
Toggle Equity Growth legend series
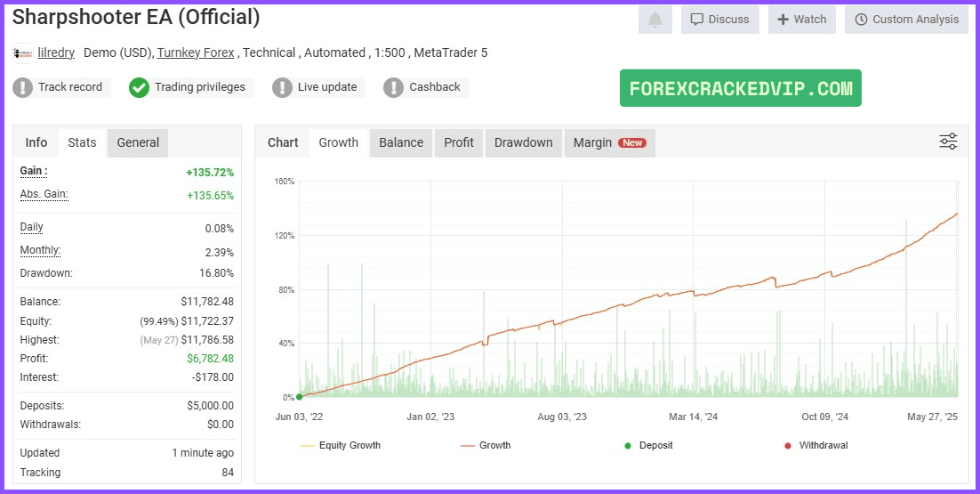point(341,446)
